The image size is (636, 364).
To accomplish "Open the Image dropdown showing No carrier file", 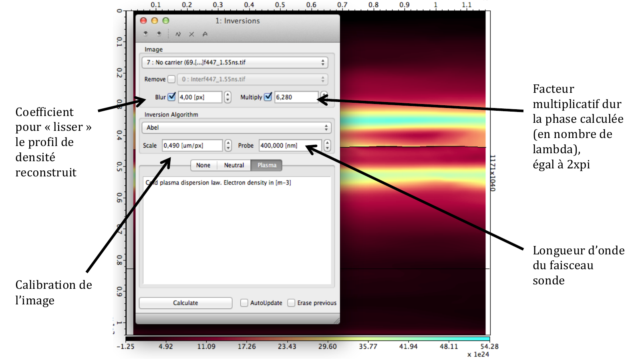I will click(x=235, y=62).
